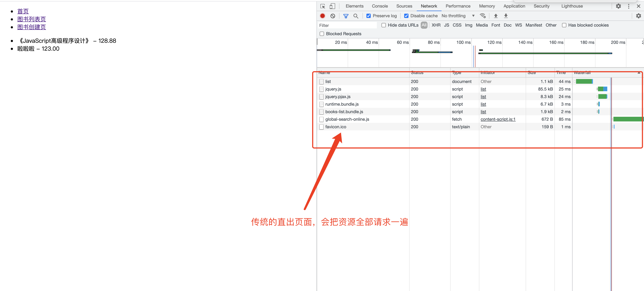Sort by the Waterfall column arrow
Screen dimensions: 644x291
[639, 73]
